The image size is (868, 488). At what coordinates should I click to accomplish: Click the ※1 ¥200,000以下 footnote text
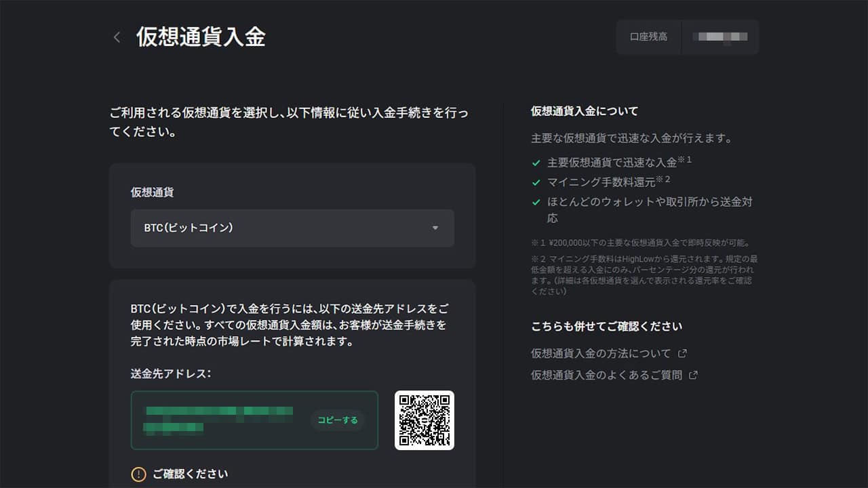640,242
